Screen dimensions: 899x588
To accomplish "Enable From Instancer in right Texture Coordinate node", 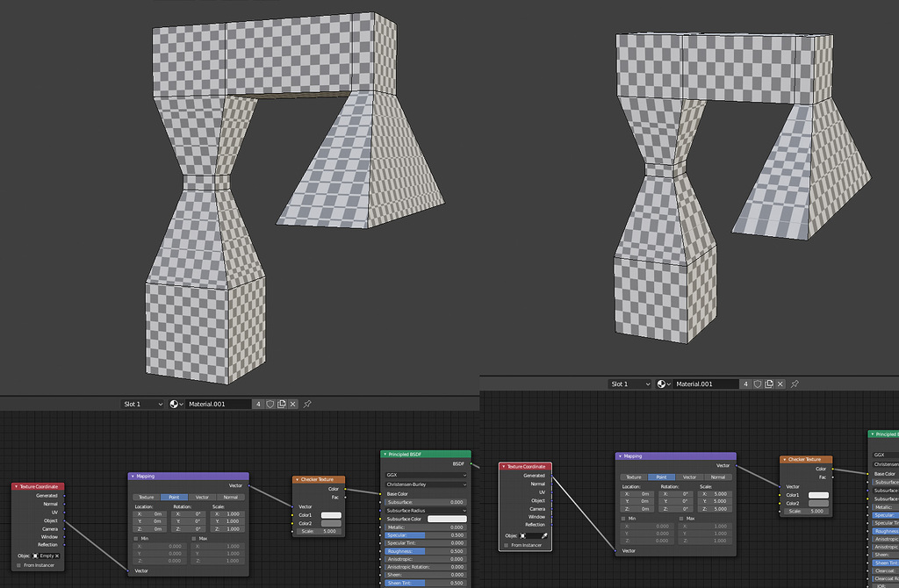I will (507, 545).
